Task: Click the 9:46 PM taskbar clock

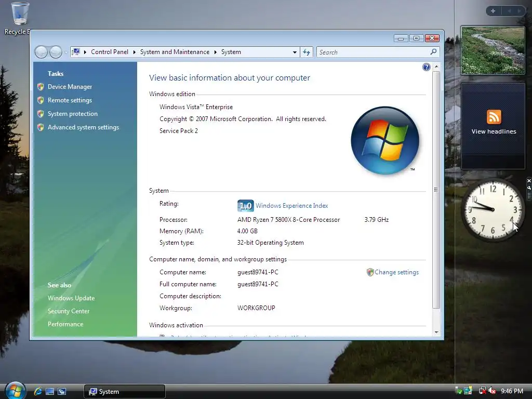Action: 512,391
